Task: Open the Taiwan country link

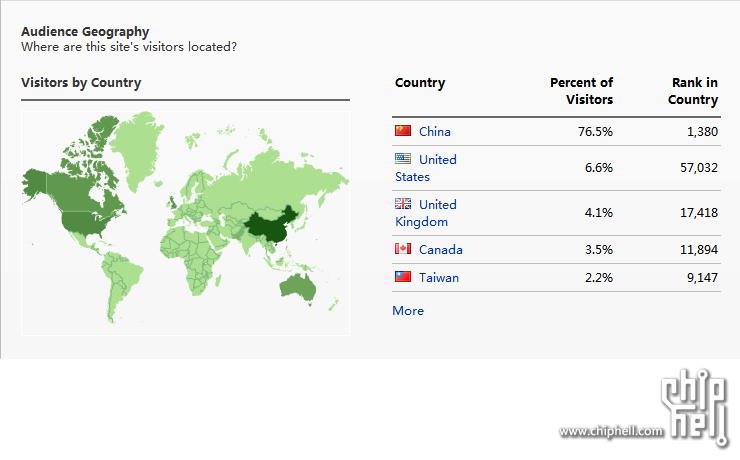Action: tap(439, 277)
